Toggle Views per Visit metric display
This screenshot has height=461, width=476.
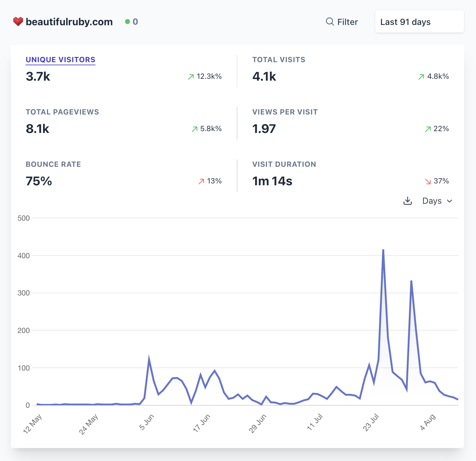click(x=285, y=112)
